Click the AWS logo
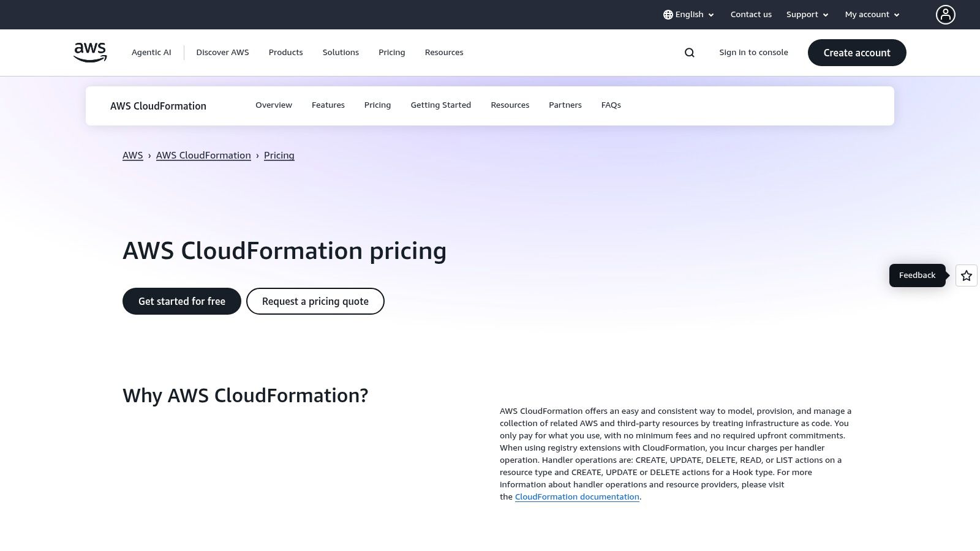980x551 pixels. point(90,53)
